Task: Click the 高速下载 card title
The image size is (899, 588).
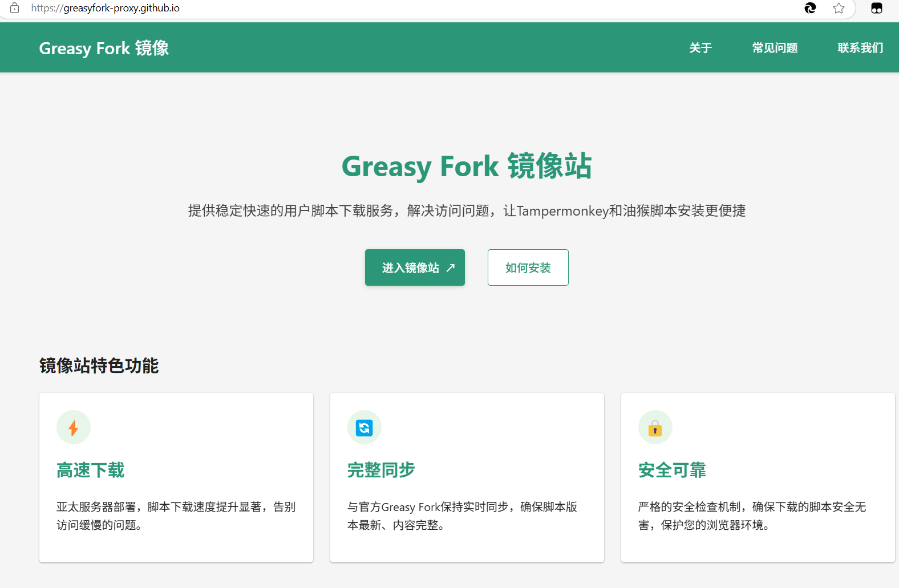Action: coord(90,470)
